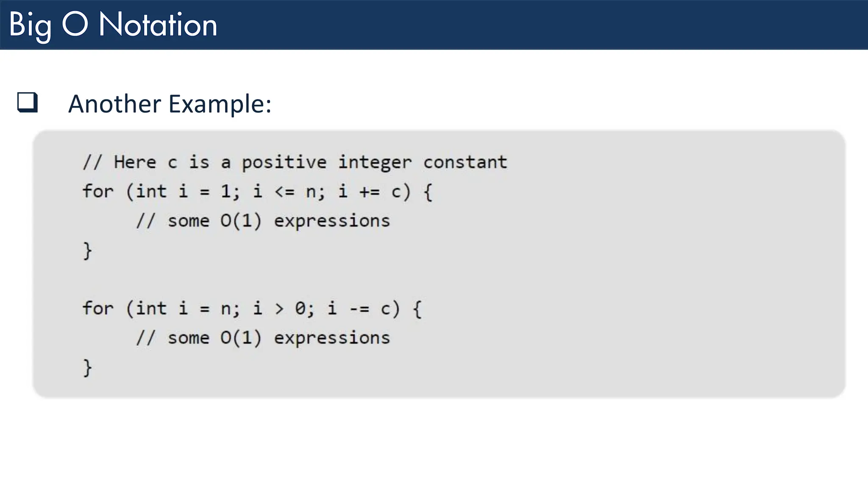868x488 pixels.
Task: Click the second 'for' keyword
Action: 98,308
